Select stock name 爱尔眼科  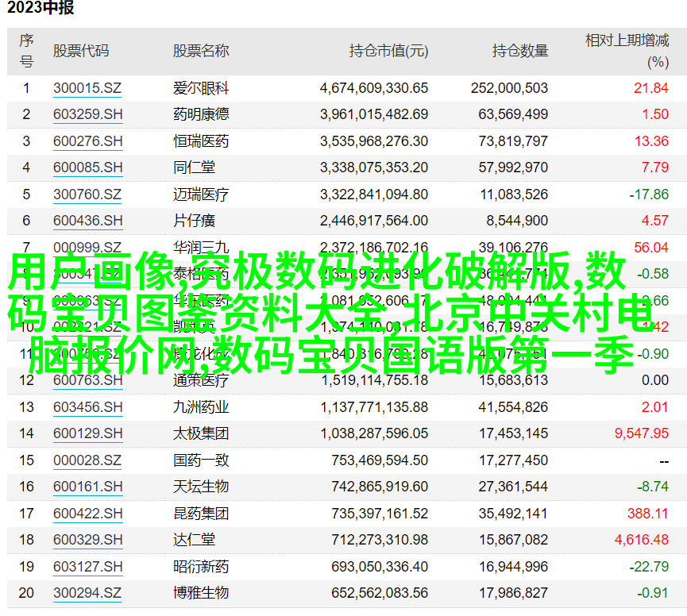[x=201, y=88]
